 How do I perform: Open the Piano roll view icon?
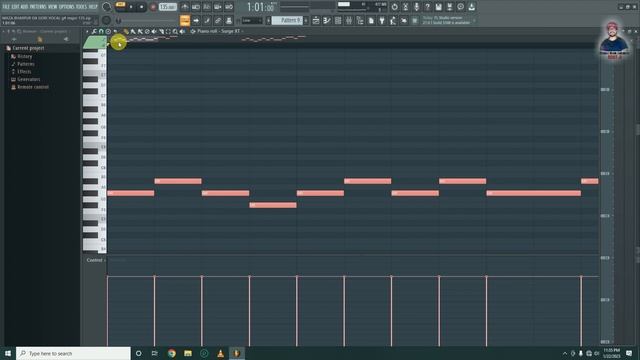click(327, 20)
